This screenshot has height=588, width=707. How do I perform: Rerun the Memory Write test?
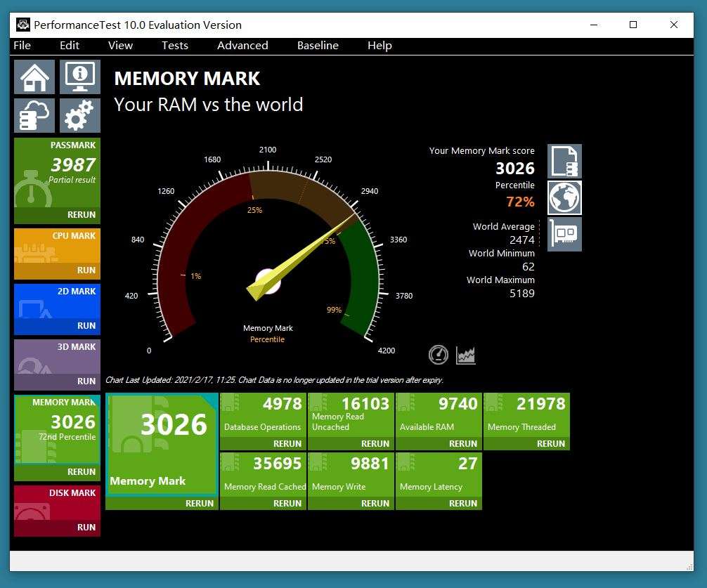pyautogui.click(x=375, y=503)
